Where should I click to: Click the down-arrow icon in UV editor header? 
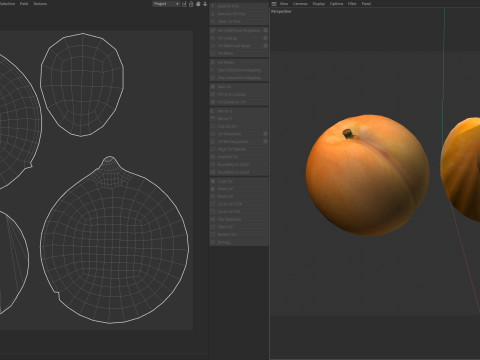205,4
